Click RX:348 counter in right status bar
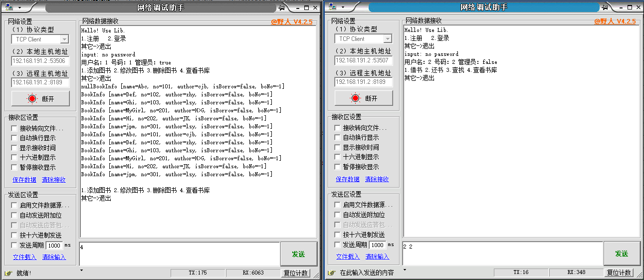644x280 pixels. click(x=576, y=273)
